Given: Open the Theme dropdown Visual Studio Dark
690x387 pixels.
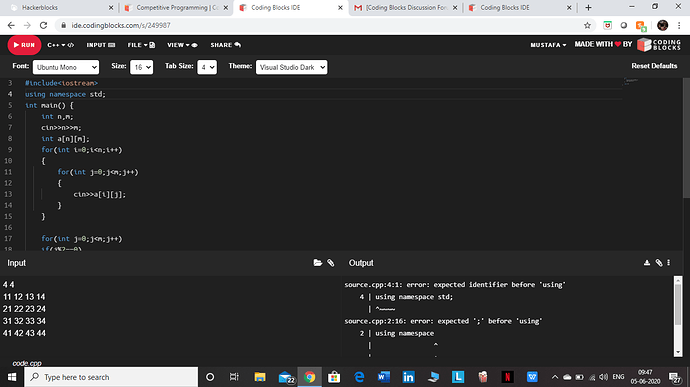Looking at the screenshot, I should (291, 67).
